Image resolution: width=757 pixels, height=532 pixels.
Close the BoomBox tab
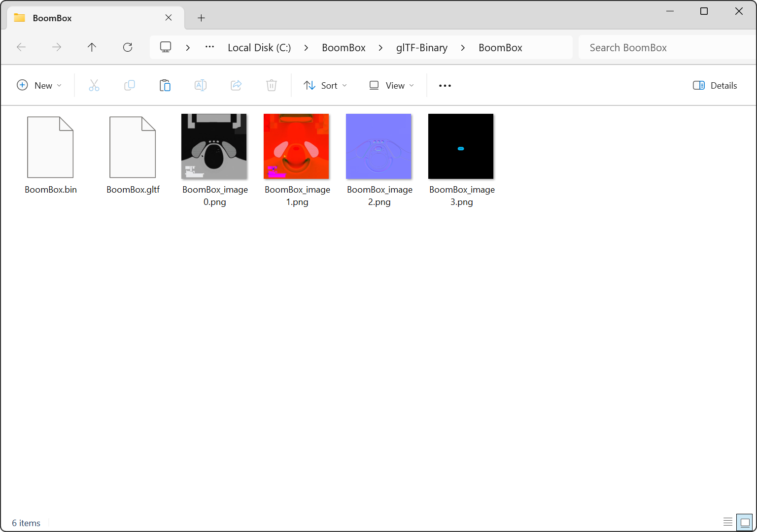(169, 18)
